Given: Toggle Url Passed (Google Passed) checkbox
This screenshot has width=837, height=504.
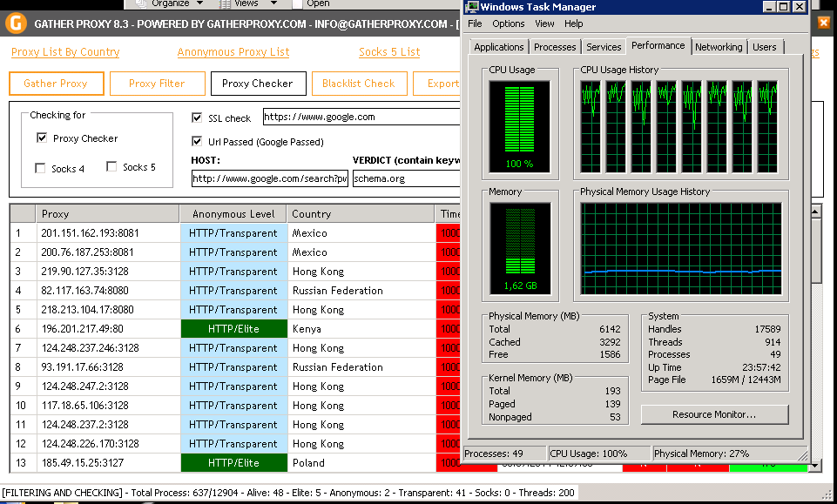Looking at the screenshot, I should pos(197,141).
